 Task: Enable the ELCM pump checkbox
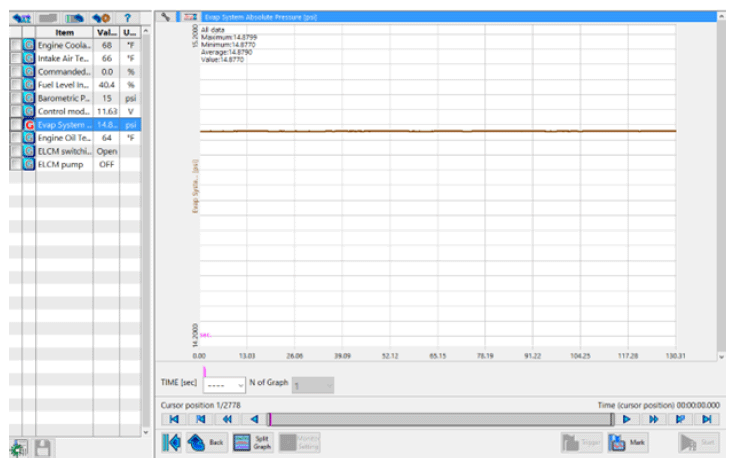(15, 164)
